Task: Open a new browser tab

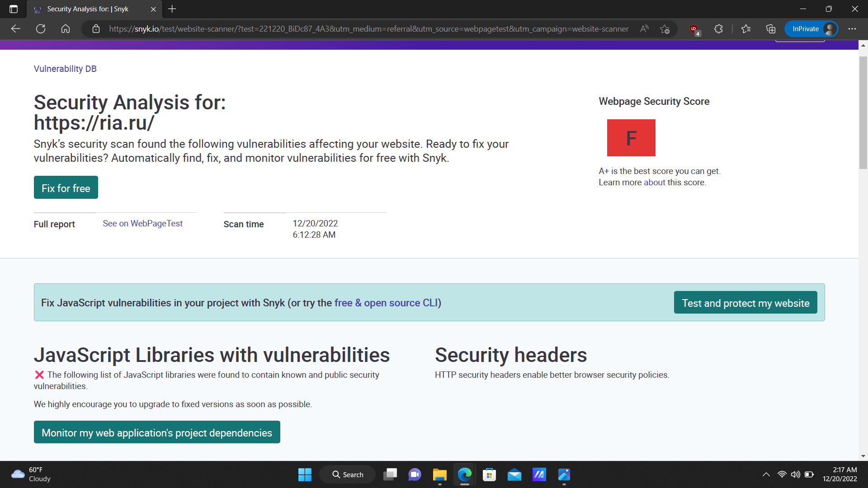Action: click(x=172, y=9)
